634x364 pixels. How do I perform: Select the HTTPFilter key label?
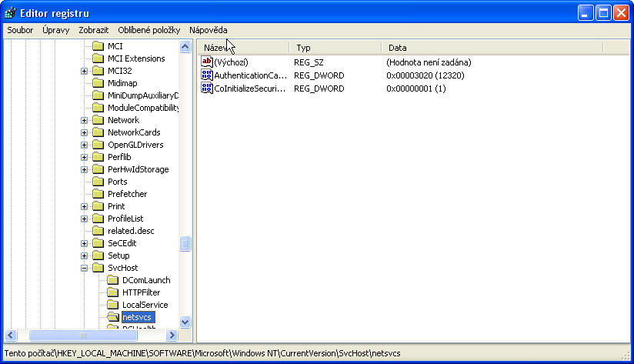(x=141, y=292)
